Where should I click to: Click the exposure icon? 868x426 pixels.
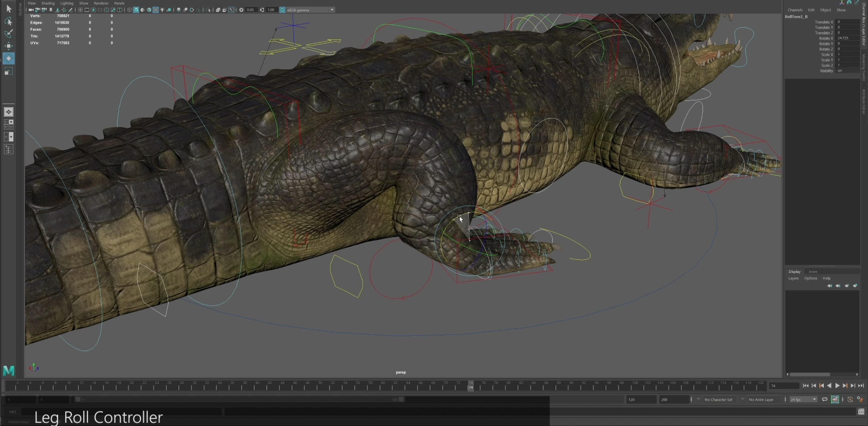[x=241, y=10]
